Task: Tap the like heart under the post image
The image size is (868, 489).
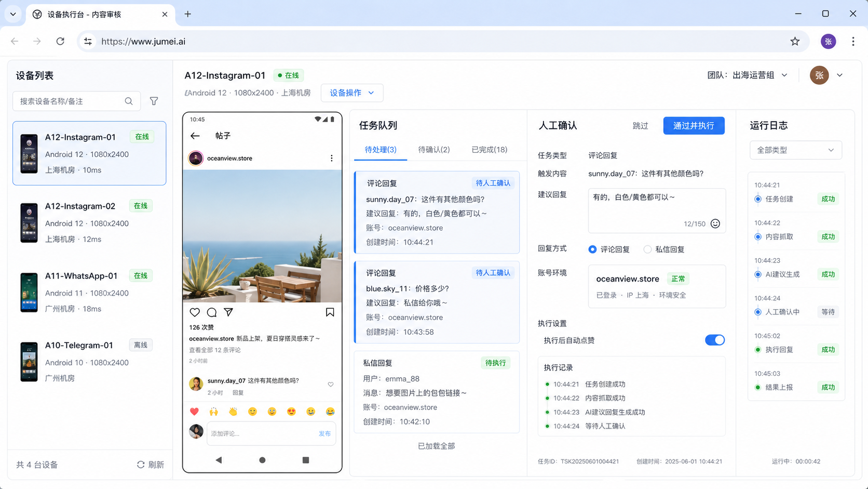Action: 195,312
